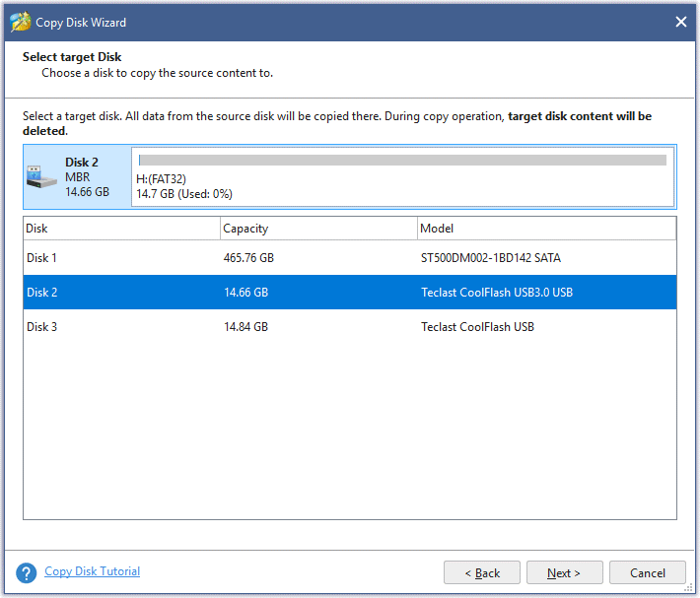
Task: Click the ST500DM002-1BD142 SATA model cell
Action: click(x=491, y=258)
